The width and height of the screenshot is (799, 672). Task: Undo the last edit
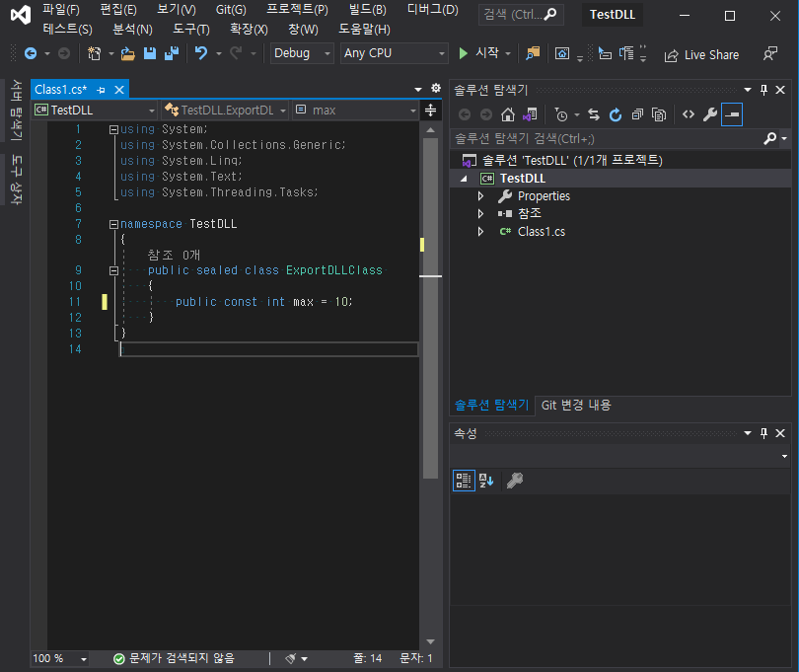click(x=201, y=53)
